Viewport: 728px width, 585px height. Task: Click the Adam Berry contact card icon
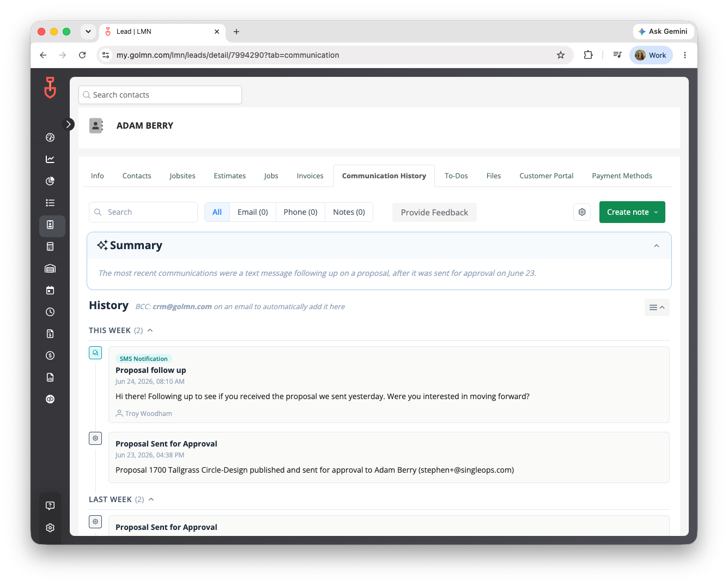(x=96, y=126)
